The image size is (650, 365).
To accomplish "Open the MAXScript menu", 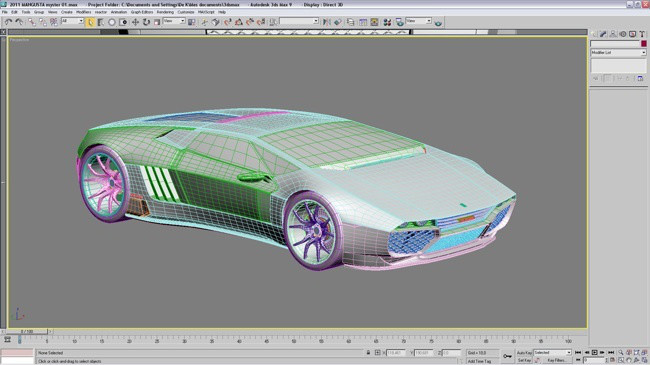I will tap(206, 12).
